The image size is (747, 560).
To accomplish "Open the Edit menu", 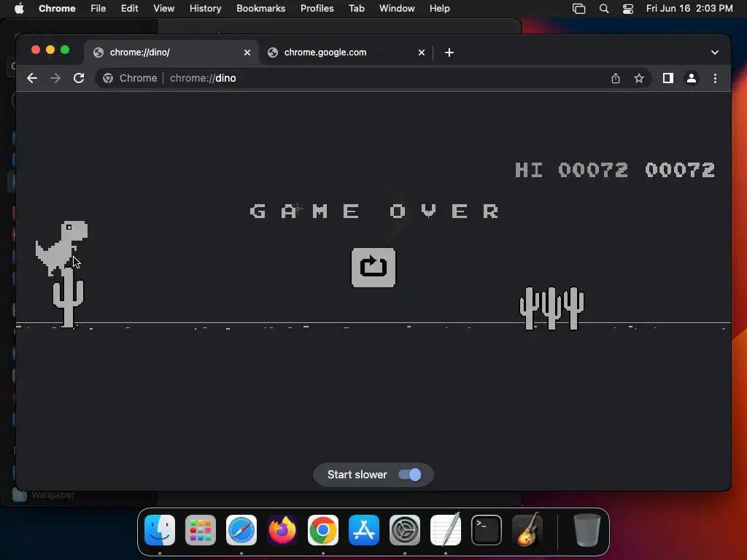I will (130, 8).
